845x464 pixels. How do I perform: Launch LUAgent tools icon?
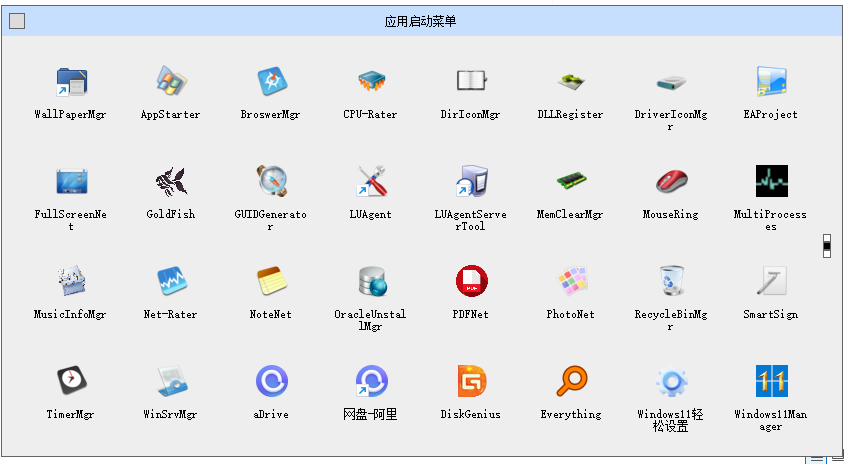pyautogui.click(x=372, y=182)
